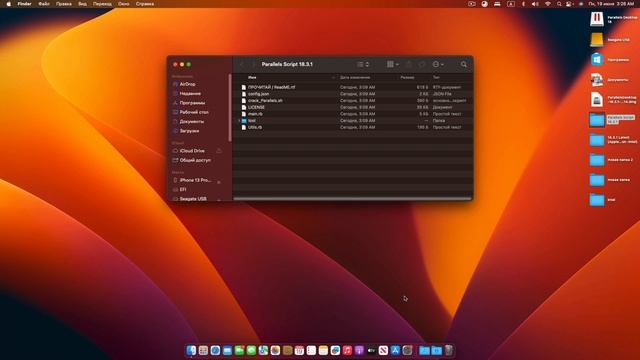The width and height of the screenshot is (640, 360).
Task: Select Parallels Script 18.3.1 folder on desktop
Action: click(597, 120)
